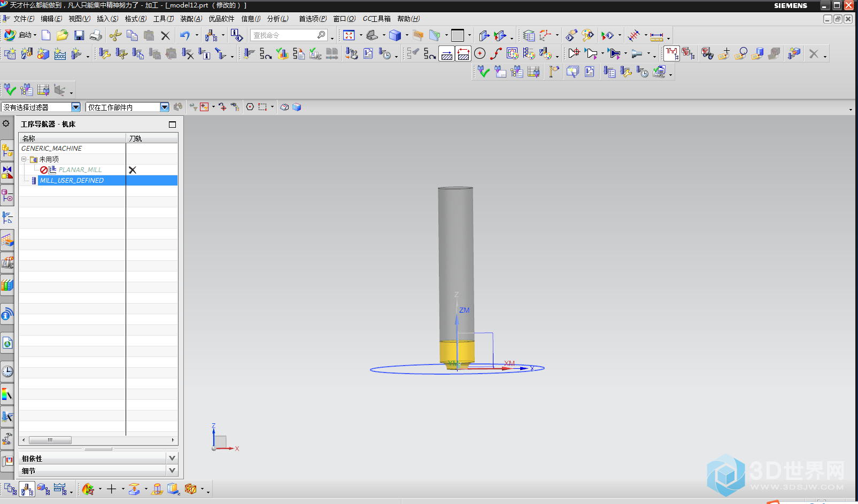This screenshot has width=858, height=504.
Task: Click the Create Tool icon
Action: [x=27, y=53]
